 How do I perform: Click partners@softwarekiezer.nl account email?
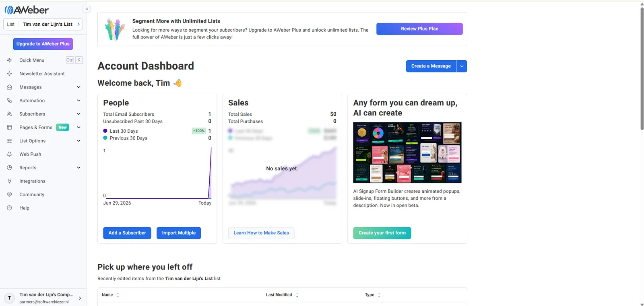coord(44,302)
